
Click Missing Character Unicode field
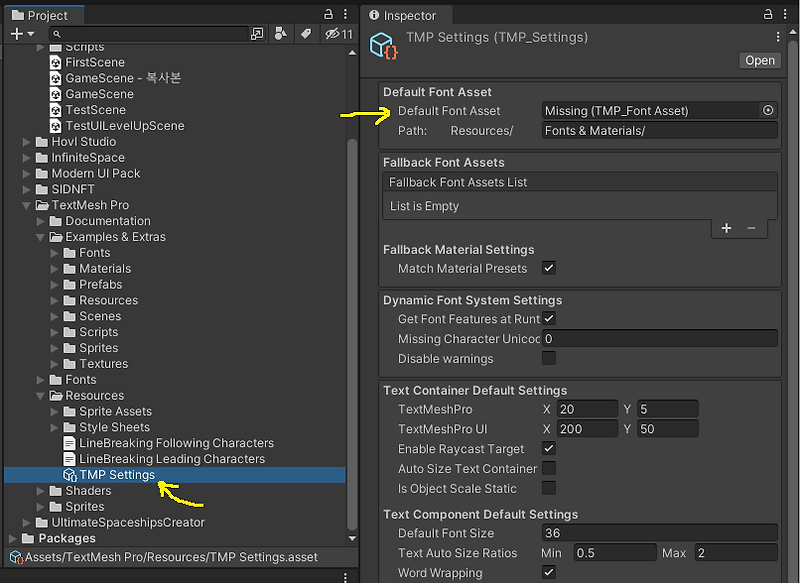(660, 339)
